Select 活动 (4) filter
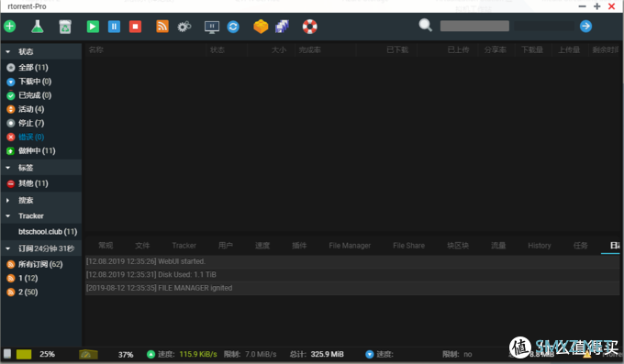The image size is (624, 364). coord(26,109)
